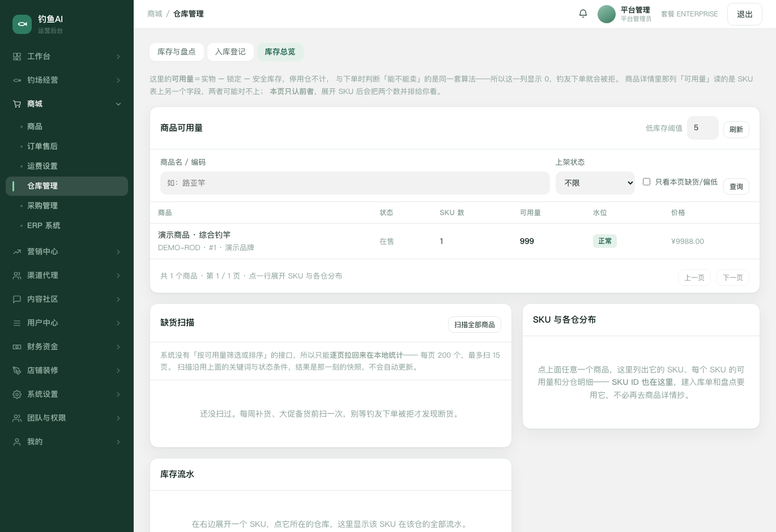
Task: Click the 下一页 pagination button
Action: click(x=733, y=278)
